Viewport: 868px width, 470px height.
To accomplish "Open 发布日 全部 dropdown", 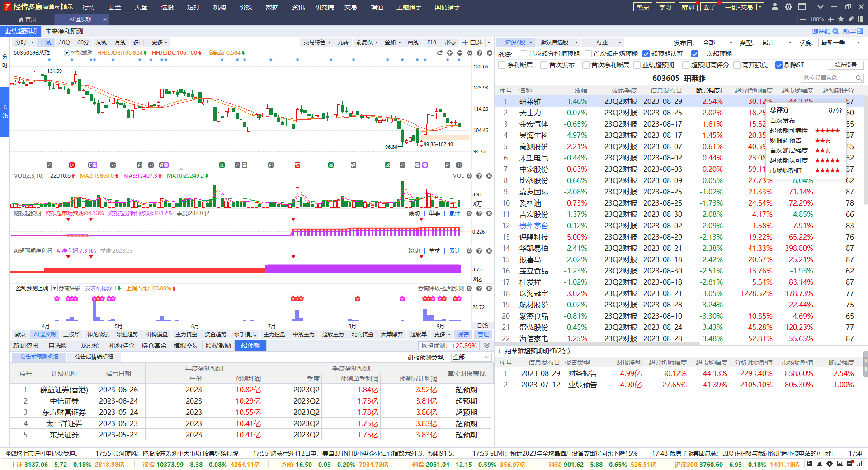I will tap(717, 42).
